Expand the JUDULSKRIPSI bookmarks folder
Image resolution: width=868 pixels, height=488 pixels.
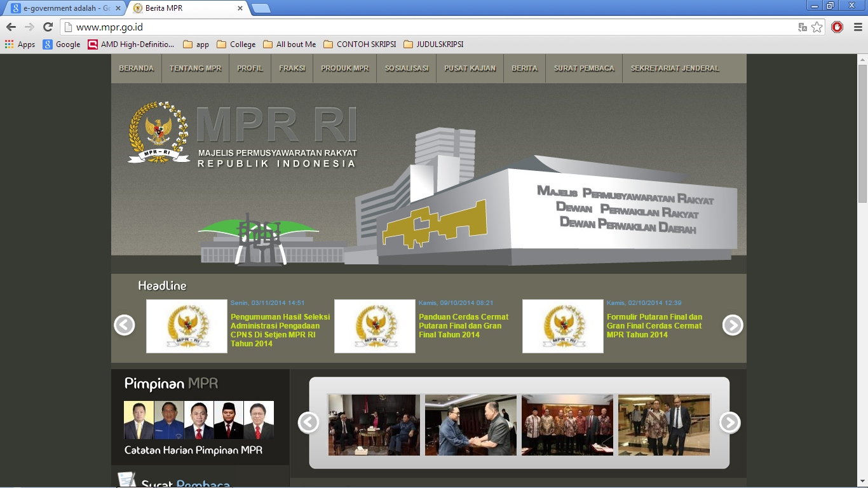point(433,44)
